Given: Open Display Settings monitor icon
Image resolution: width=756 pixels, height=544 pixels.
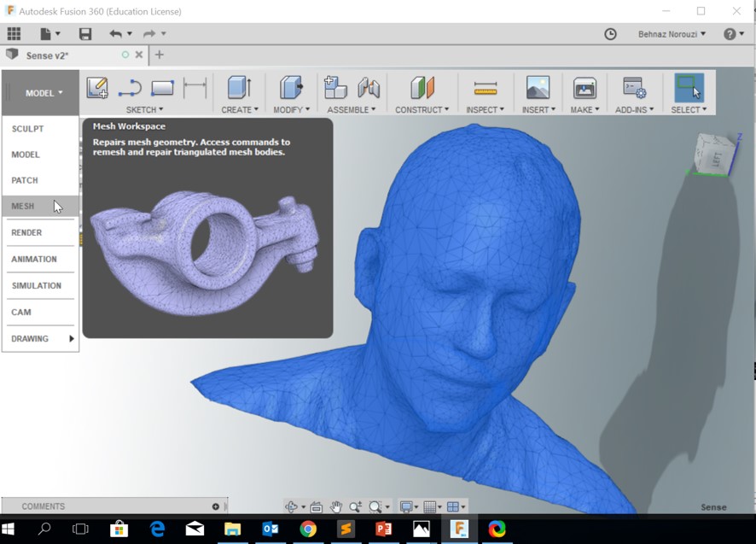Looking at the screenshot, I should pyautogui.click(x=406, y=506).
